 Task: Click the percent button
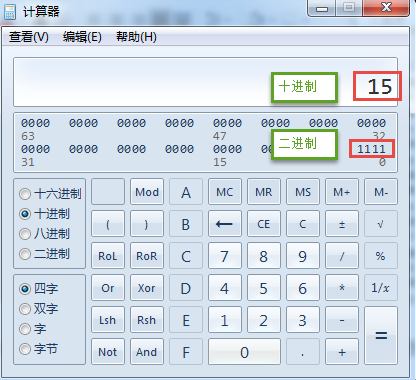[x=381, y=256]
